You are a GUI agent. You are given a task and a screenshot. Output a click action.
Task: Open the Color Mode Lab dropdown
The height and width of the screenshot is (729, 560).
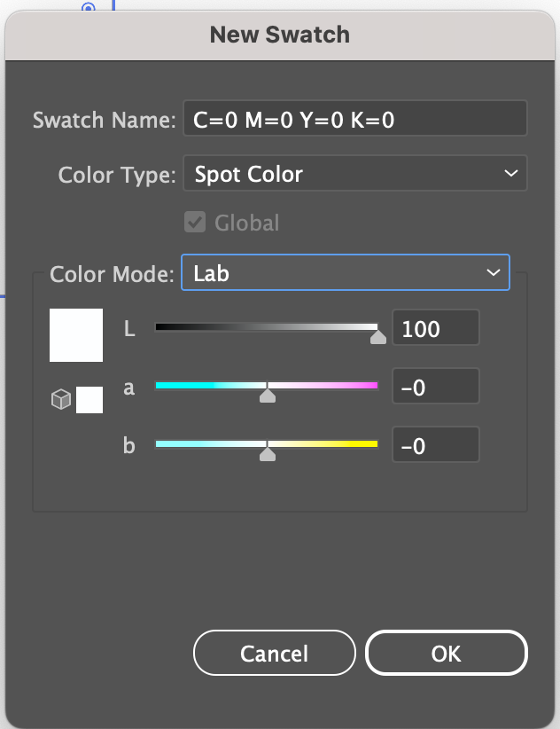tap(345, 272)
